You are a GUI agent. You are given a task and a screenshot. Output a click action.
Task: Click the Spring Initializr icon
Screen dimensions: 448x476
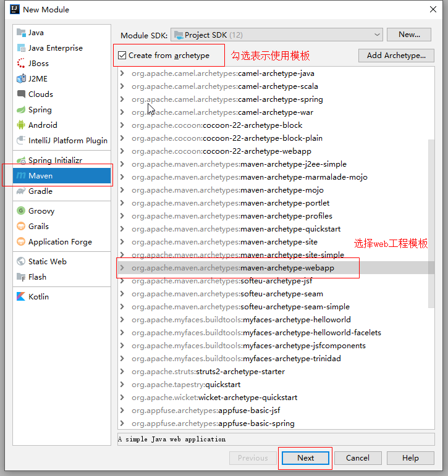21,161
